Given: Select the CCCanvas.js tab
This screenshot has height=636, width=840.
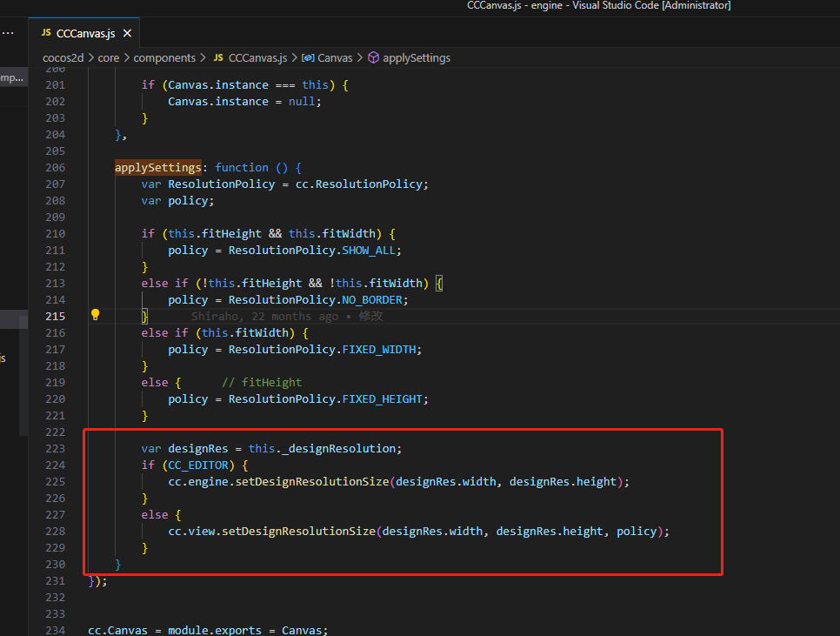Looking at the screenshot, I should point(84,33).
